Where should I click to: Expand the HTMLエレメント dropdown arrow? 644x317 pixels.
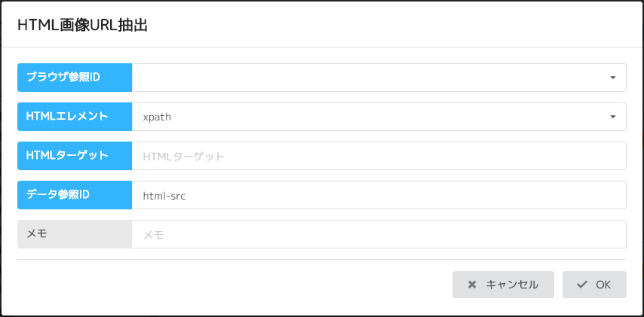click(612, 117)
